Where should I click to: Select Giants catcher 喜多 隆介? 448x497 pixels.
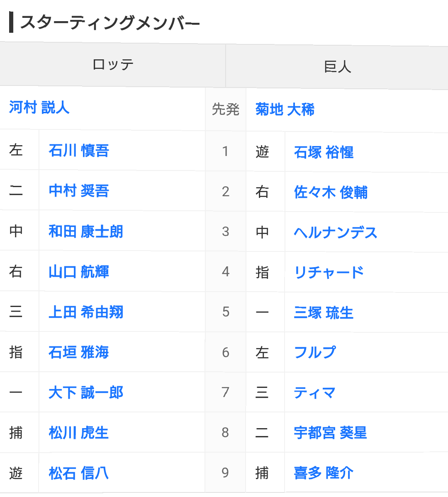click(x=324, y=473)
